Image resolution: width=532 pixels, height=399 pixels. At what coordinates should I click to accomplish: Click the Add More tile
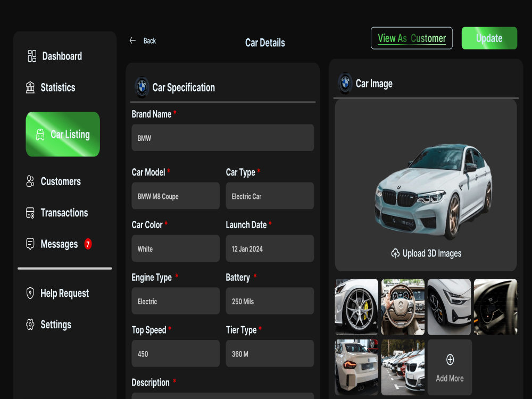450,367
